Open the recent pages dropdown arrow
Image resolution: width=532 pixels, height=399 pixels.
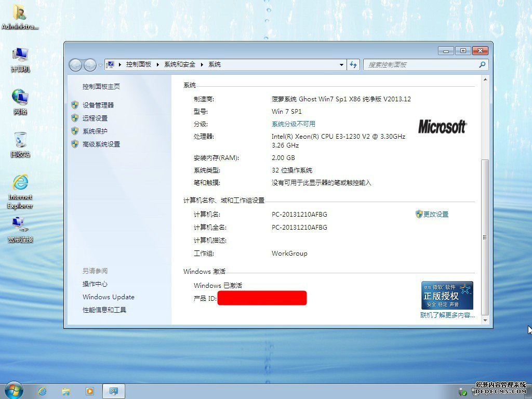[100, 65]
